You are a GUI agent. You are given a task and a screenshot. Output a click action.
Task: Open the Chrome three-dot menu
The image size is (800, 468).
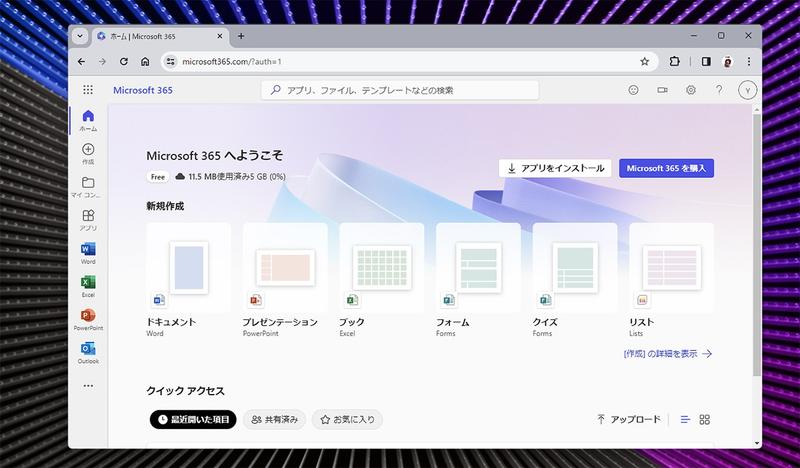coord(748,62)
